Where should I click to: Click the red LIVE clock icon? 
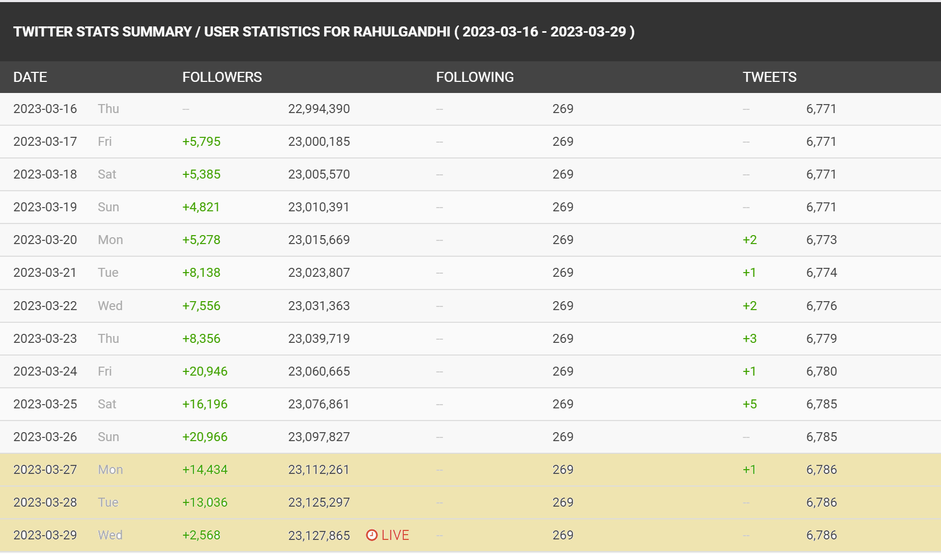coord(372,535)
